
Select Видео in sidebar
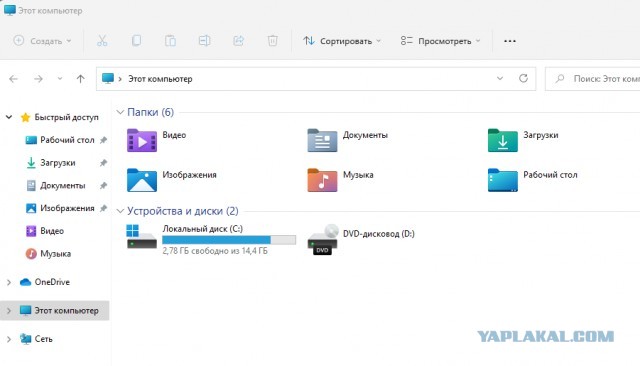click(52, 231)
